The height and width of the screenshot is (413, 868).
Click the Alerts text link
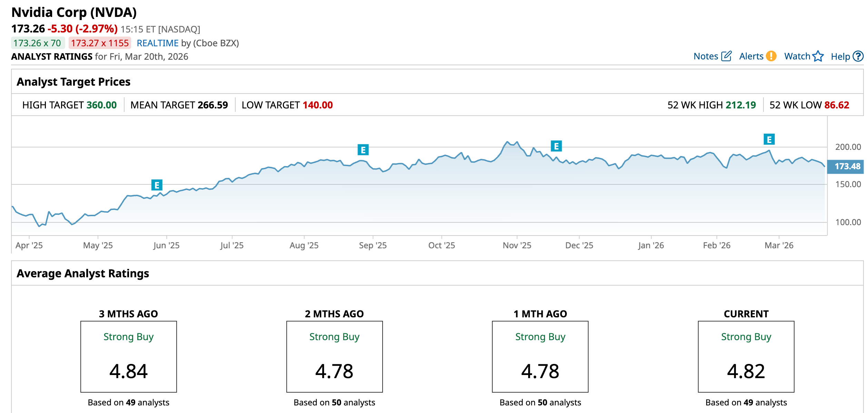point(751,56)
